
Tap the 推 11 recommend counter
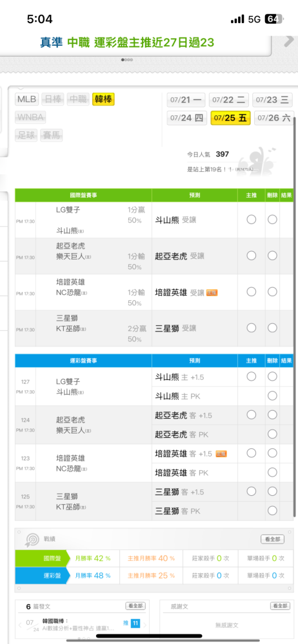tap(132, 623)
